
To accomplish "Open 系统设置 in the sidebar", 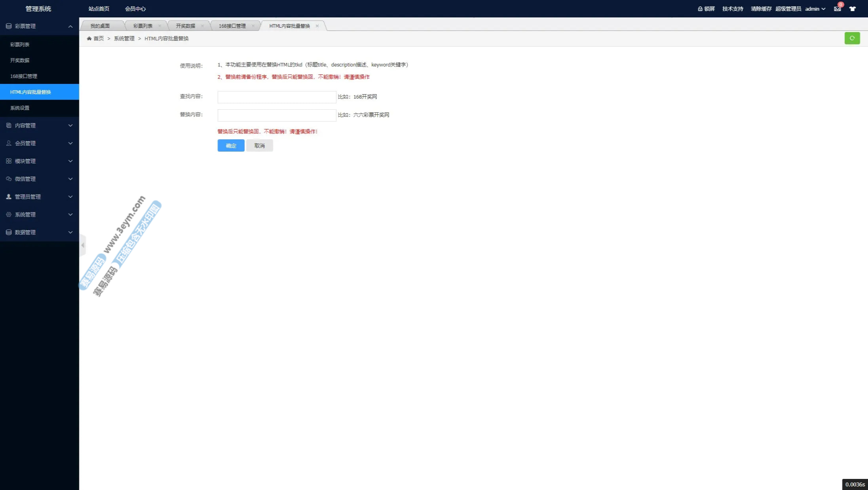I will [20, 108].
